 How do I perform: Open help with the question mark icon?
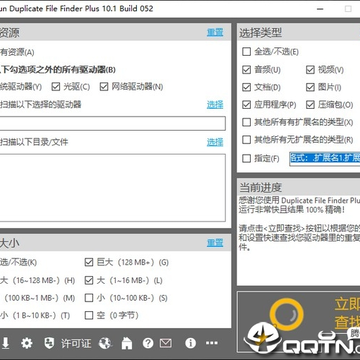pos(148,343)
